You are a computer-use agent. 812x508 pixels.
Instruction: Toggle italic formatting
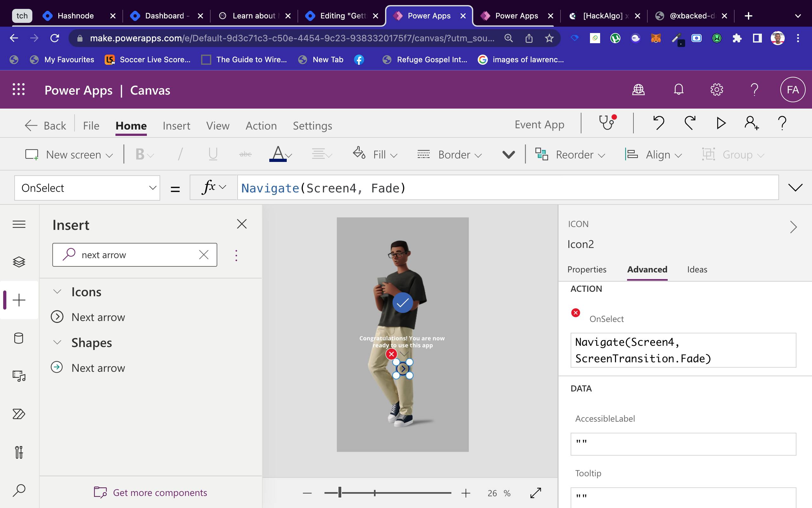[x=180, y=155]
